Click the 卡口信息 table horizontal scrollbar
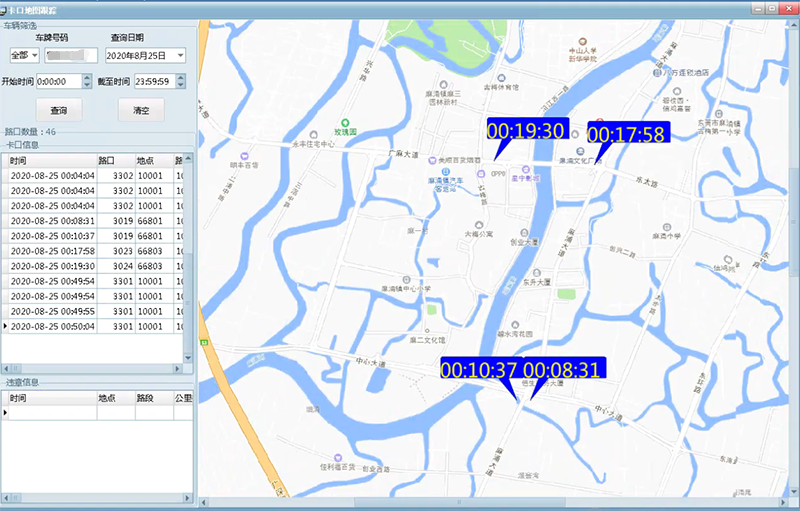Viewport: 800px width, 511px height. coord(90,368)
